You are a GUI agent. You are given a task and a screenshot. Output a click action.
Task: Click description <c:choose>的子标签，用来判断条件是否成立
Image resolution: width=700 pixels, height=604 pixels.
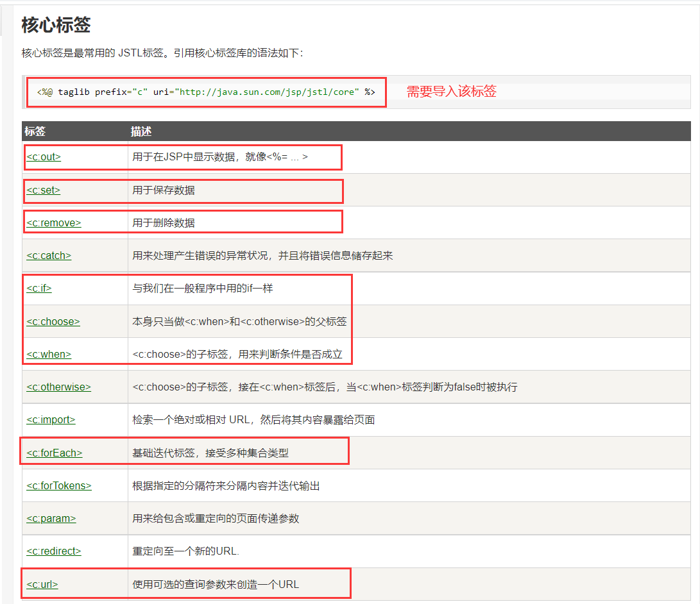click(237, 354)
